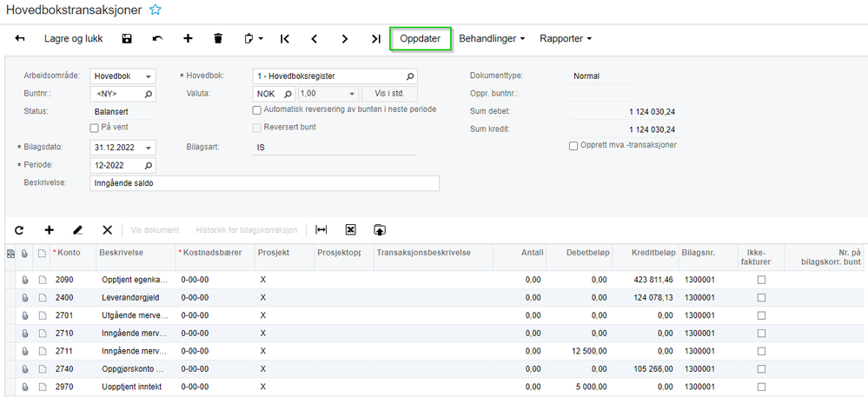The width and height of the screenshot is (868, 397).
Task: Toggle the På vent checkbox
Action: point(94,128)
